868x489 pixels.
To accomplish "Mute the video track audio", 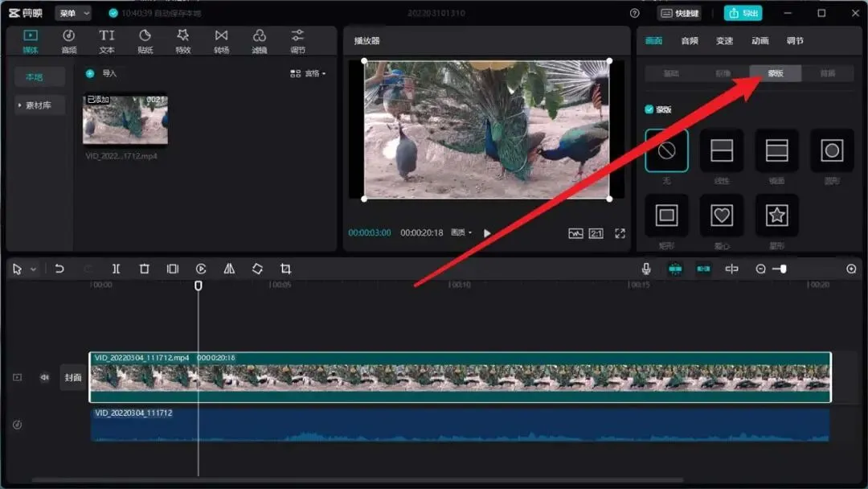I will tap(44, 377).
